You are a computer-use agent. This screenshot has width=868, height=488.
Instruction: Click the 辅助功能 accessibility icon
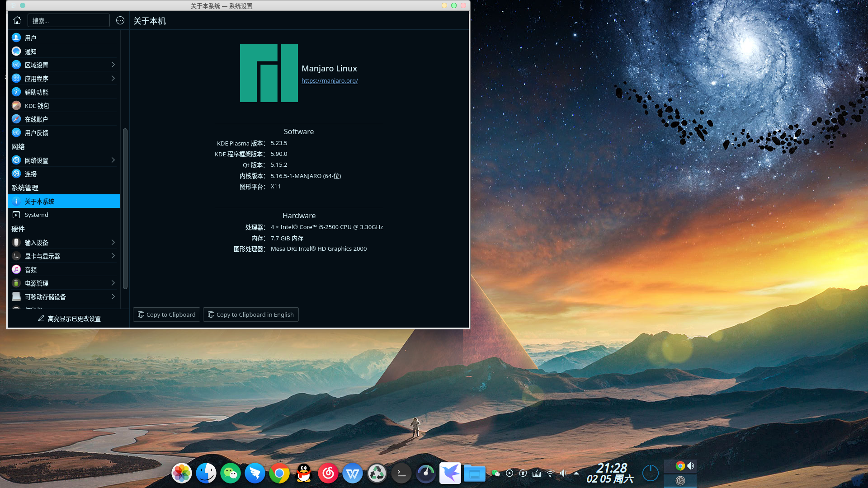[x=16, y=92]
